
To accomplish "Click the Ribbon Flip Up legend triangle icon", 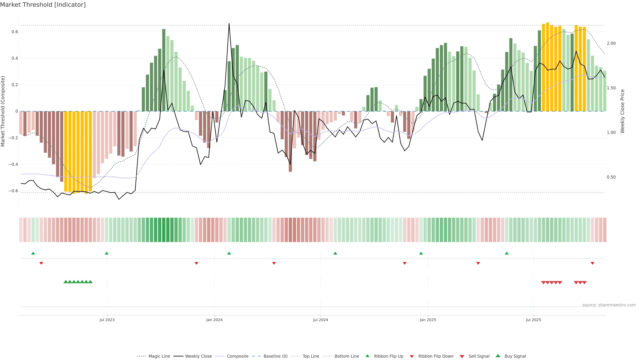I will [x=367, y=356].
